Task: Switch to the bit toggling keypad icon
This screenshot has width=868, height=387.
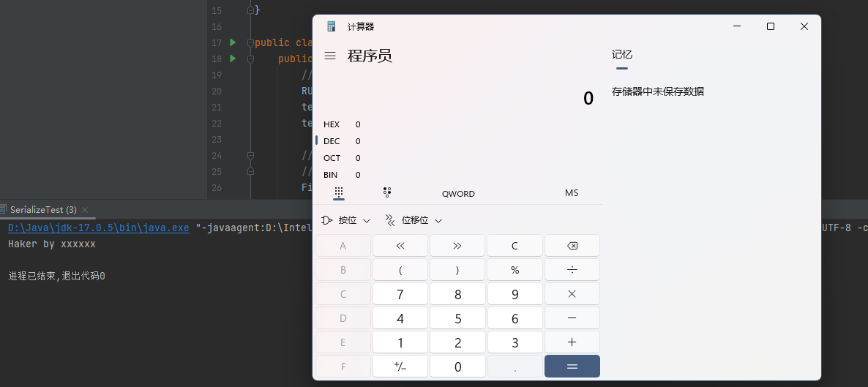Action: point(387,192)
